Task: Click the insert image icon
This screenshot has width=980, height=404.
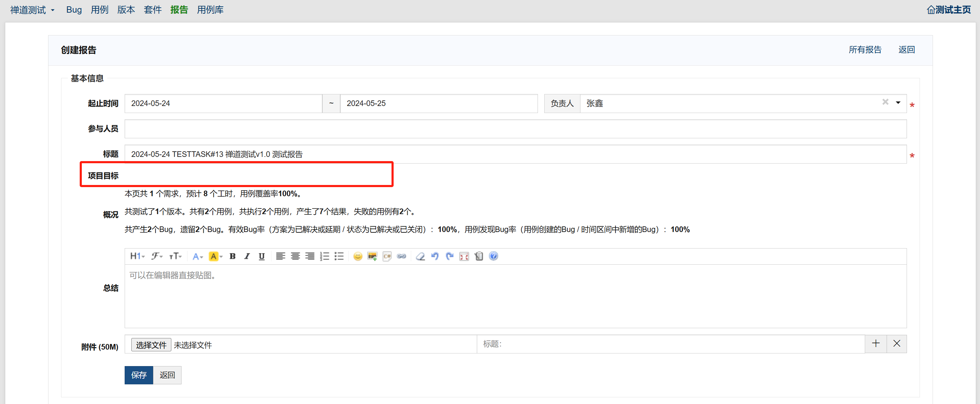Action: click(372, 256)
